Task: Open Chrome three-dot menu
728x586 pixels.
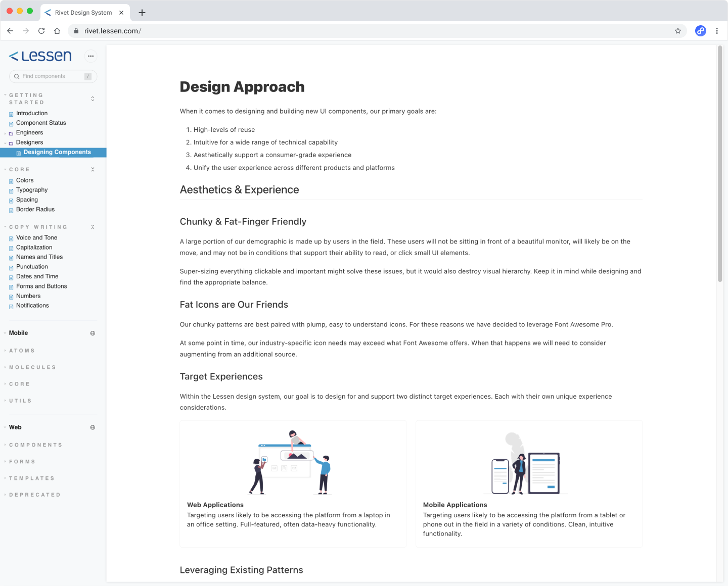Action: 717,31
